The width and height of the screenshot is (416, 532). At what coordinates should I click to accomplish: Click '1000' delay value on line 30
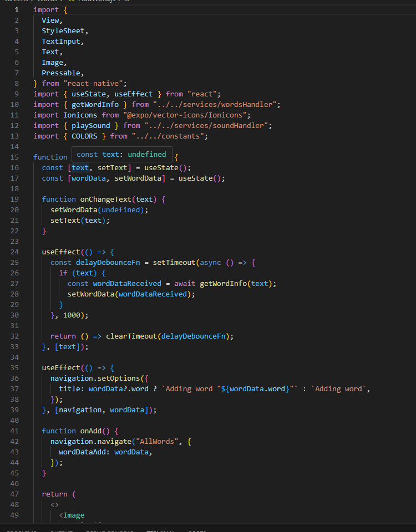pos(72,315)
